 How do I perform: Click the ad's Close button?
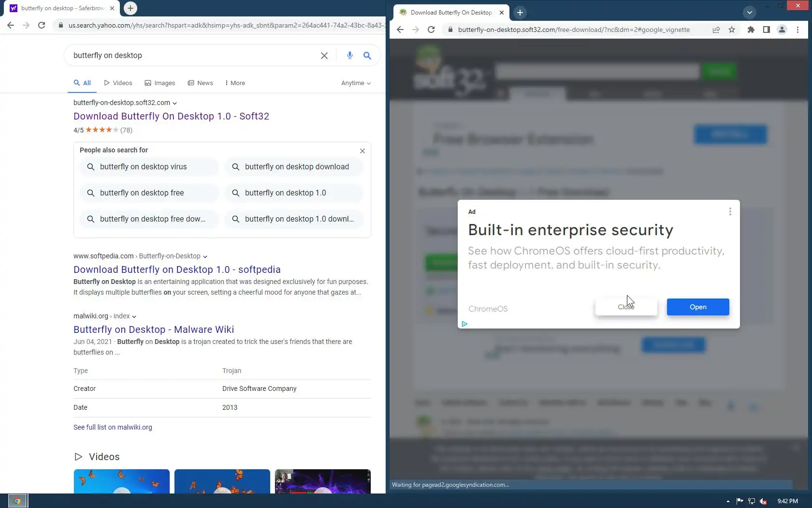click(x=626, y=307)
